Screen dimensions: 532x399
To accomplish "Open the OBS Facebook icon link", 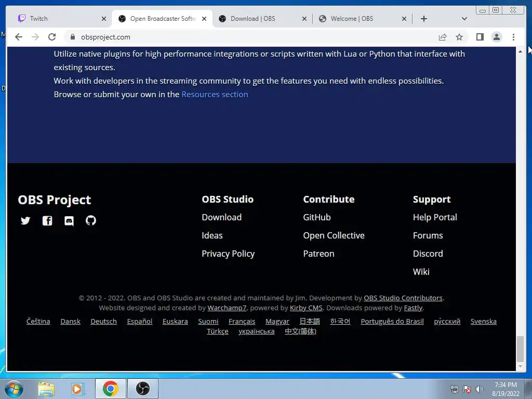I will coord(47,221).
